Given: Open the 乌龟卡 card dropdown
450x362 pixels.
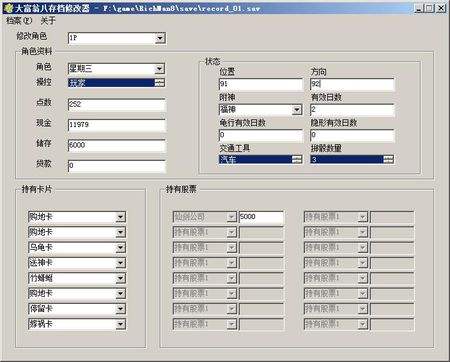Looking at the screenshot, I should click(121, 248).
